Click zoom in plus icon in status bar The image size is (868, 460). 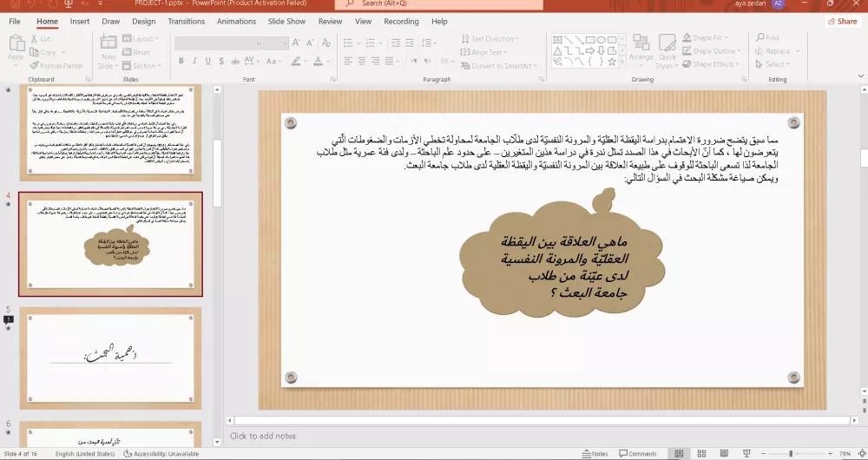click(830, 453)
